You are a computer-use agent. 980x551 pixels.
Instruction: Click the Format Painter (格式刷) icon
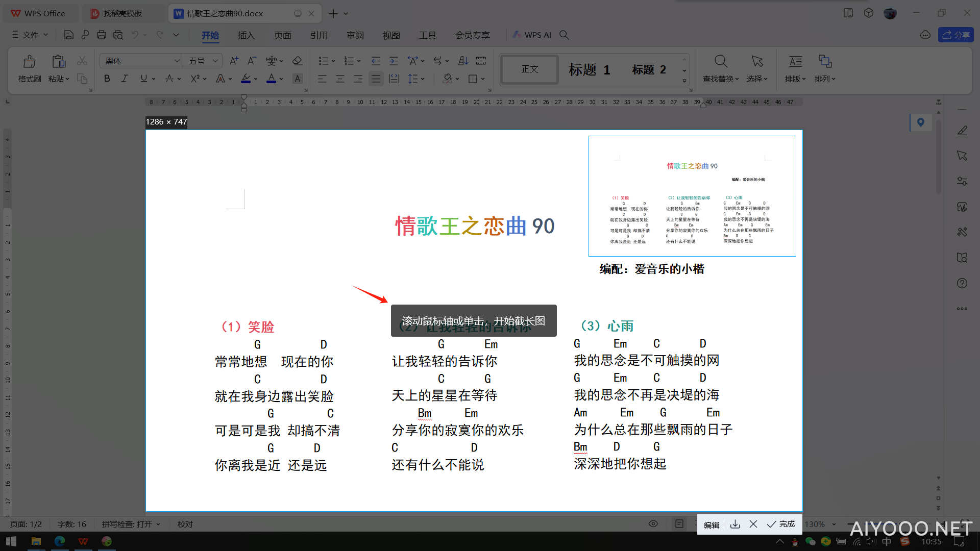pos(30,62)
